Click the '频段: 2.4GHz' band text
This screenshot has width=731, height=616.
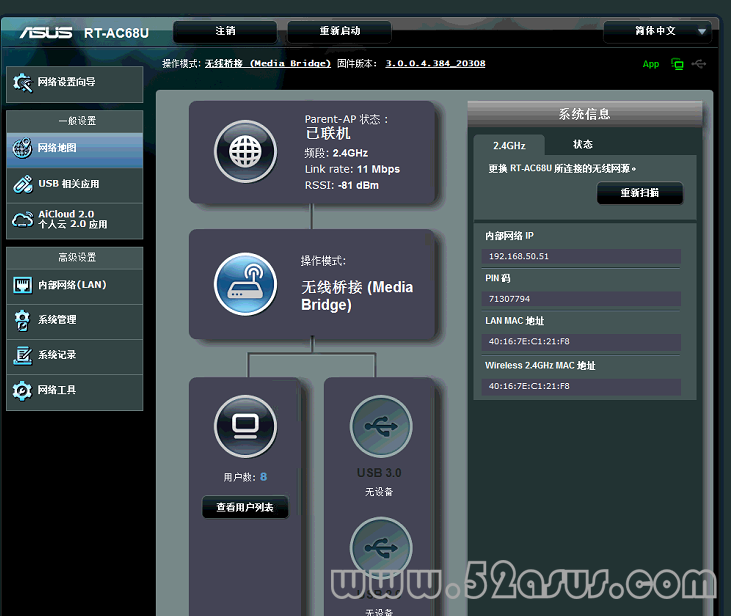click(336, 153)
